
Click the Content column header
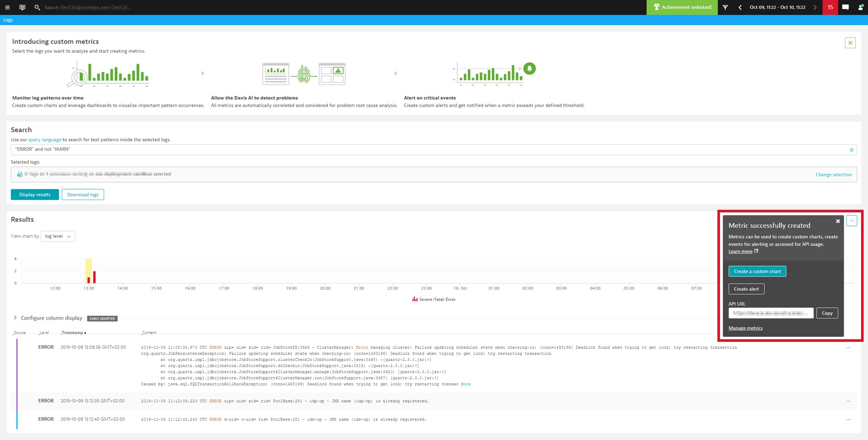(x=149, y=333)
